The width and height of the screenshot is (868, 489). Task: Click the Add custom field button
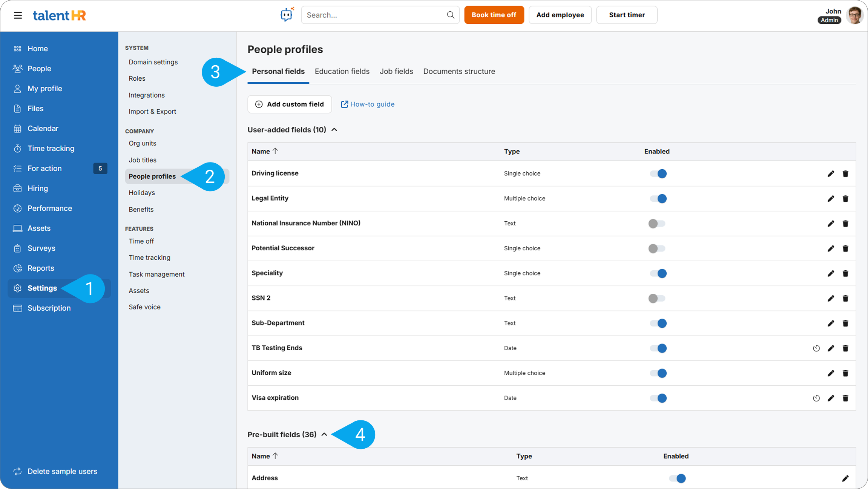pos(290,104)
